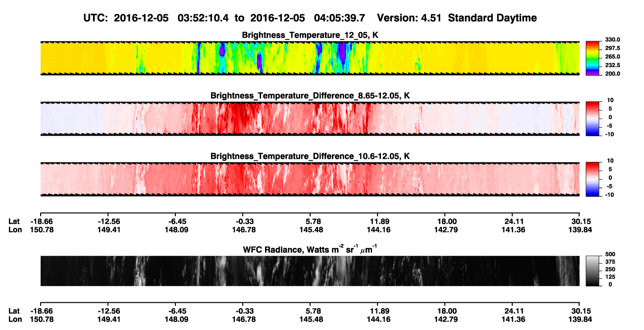Click the 200.0 colorbar tick label
This screenshot has width=644, height=330.
[x=613, y=74]
